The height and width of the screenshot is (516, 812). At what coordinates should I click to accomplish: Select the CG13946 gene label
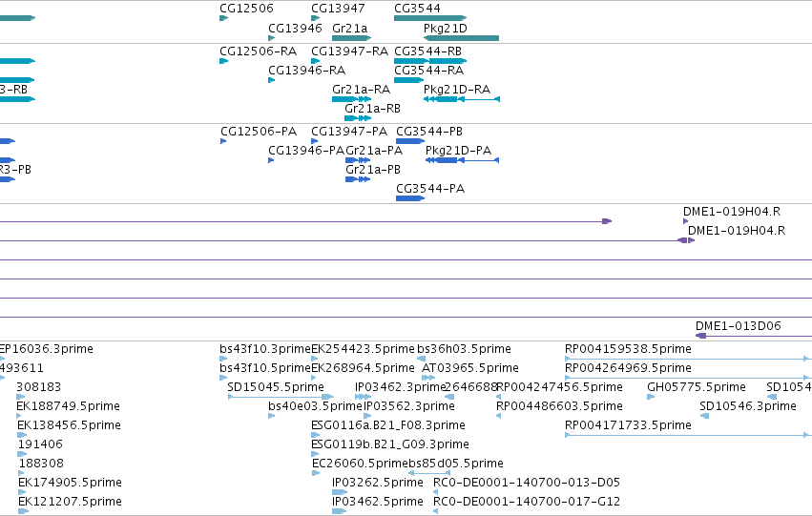point(295,28)
